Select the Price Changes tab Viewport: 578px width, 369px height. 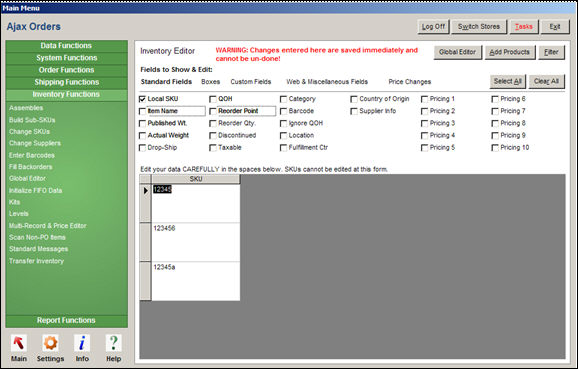click(410, 82)
